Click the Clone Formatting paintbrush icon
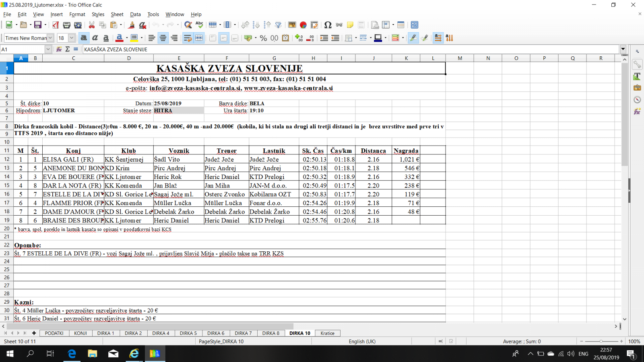 coord(131,25)
